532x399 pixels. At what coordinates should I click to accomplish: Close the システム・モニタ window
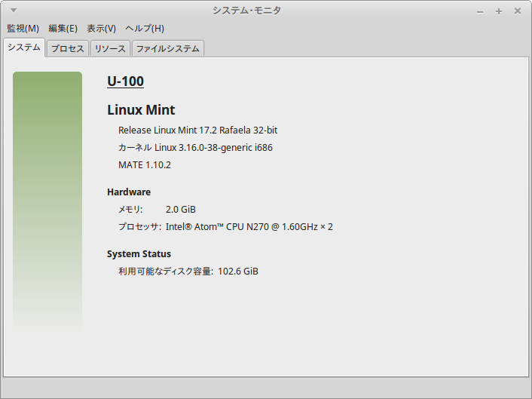click(x=518, y=11)
